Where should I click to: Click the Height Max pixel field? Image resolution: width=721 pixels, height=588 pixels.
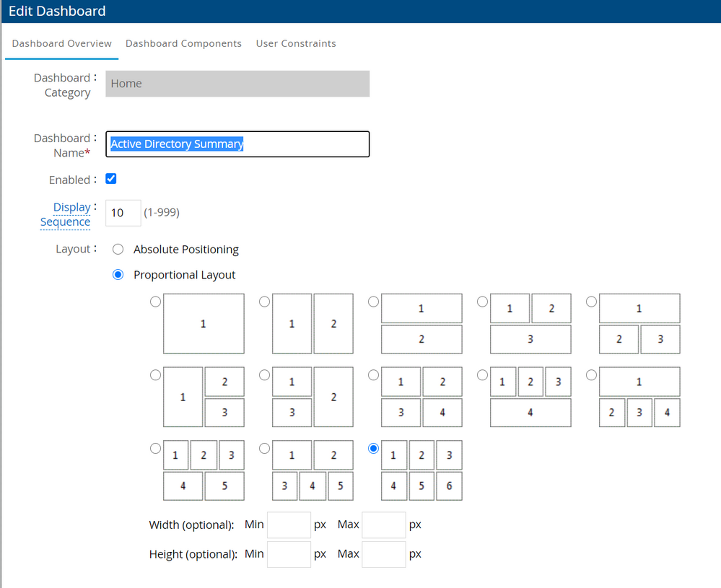tap(383, 554)
